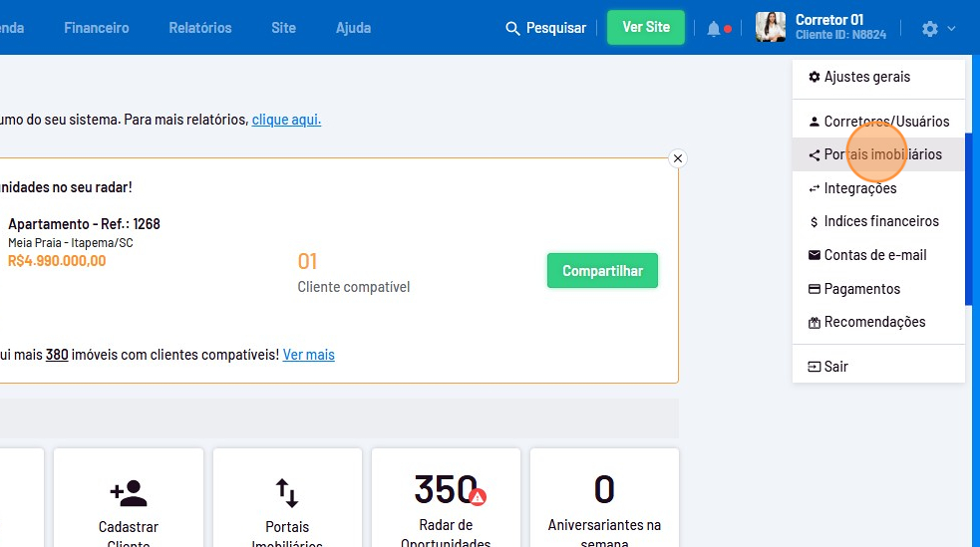Viewport: 980px width, 547px height.
Task: Click the Cadastrar Cliente person-add icon
Action: pyautogui.click(x=129, y=492)
